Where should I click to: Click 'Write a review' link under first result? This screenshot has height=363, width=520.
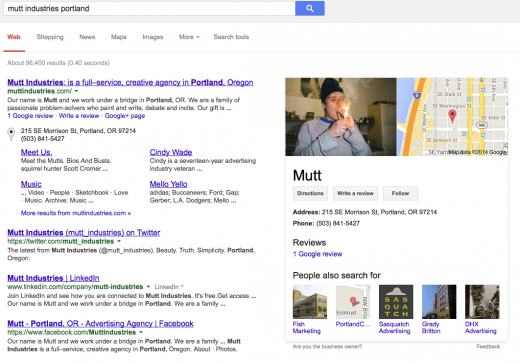79,116
